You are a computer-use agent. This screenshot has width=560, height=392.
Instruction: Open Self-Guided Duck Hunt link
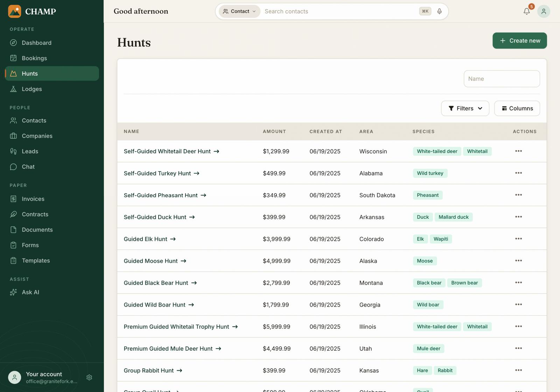(x=159, y=217)
